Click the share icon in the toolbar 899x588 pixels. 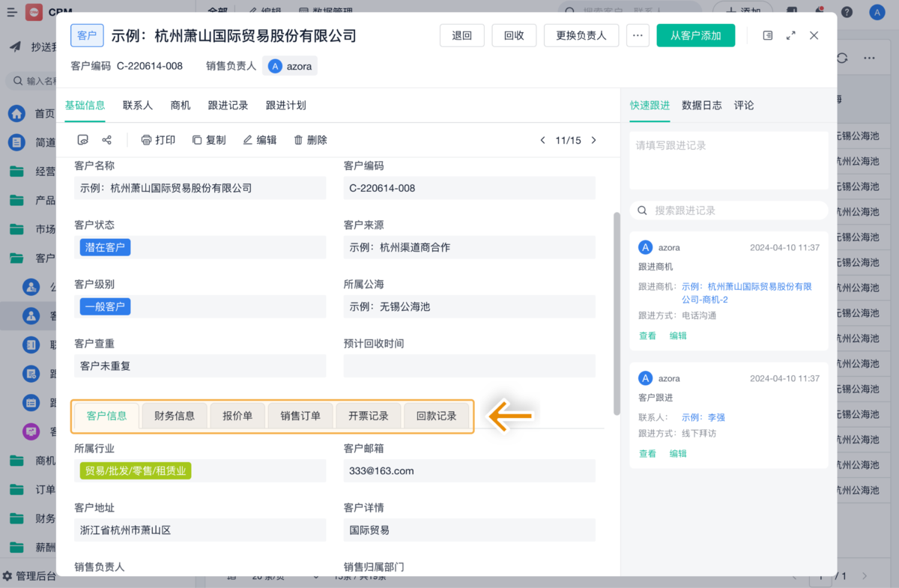click(106, 140)
